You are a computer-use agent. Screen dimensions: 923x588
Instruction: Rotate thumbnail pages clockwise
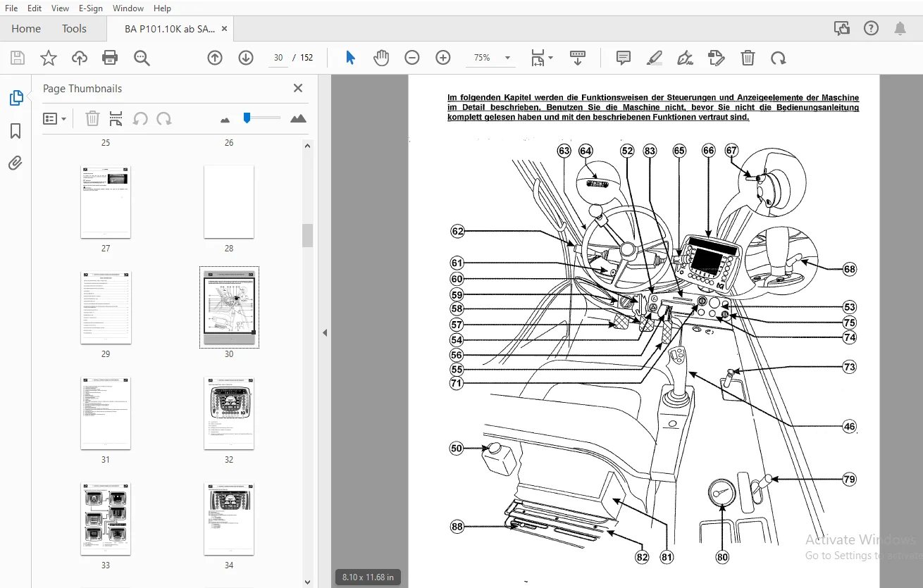click(x=164, y=118)
